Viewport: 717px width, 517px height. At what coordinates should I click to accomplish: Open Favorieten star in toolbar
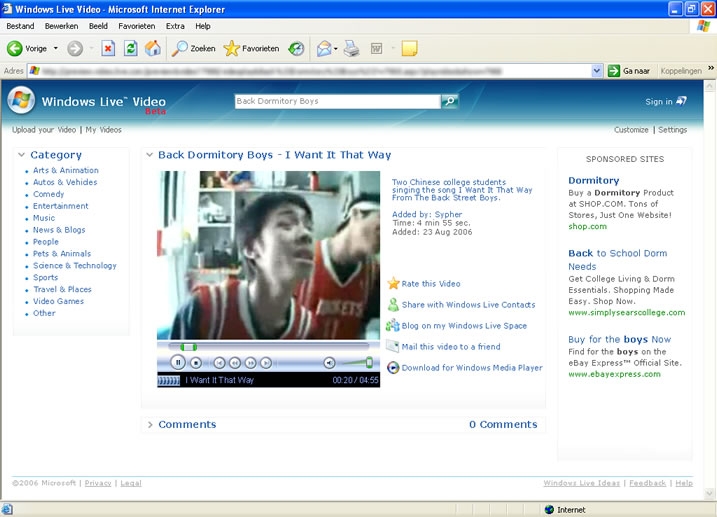pyautogui.click(x=251, y=48)
